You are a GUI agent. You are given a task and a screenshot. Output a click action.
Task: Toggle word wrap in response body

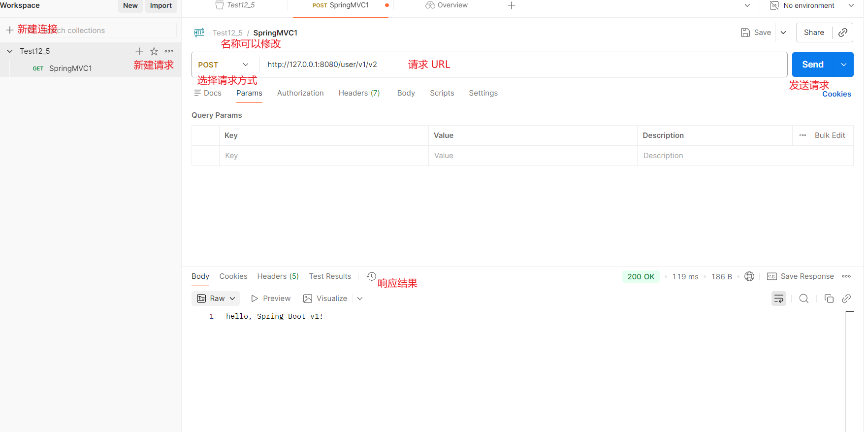pyautogui.click(x=779, y=299)
